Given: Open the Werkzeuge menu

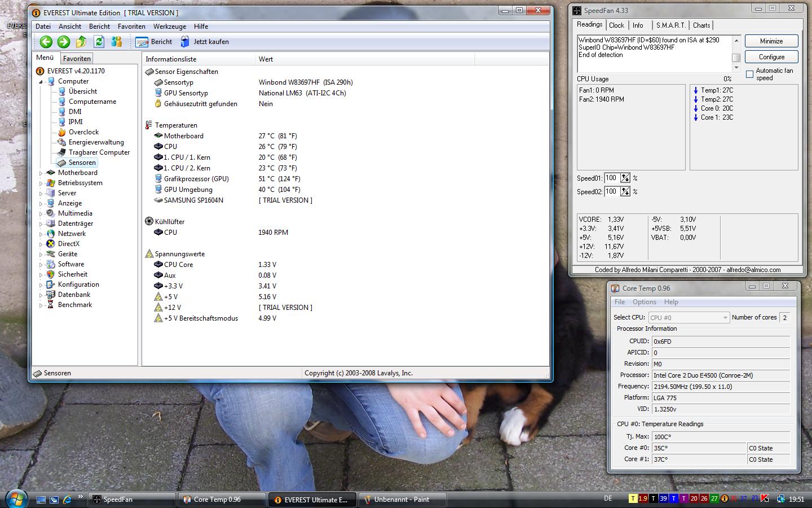Looking at the screenshot, I should point(170,27).
